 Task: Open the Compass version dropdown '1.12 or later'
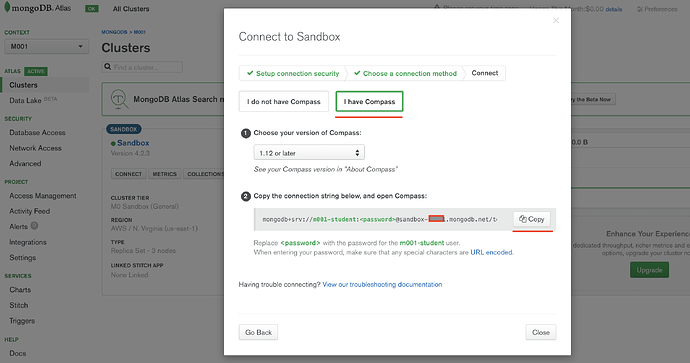tap(309, 153)
